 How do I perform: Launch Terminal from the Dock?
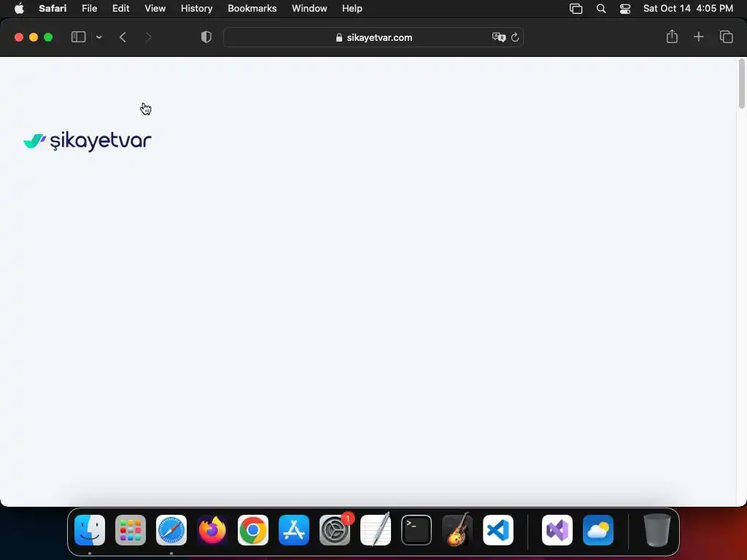tap(417, 530)
